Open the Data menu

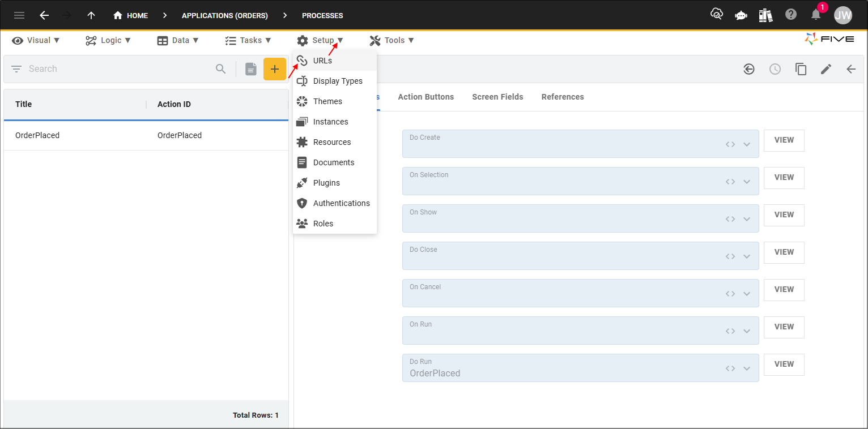pos(178,40)
